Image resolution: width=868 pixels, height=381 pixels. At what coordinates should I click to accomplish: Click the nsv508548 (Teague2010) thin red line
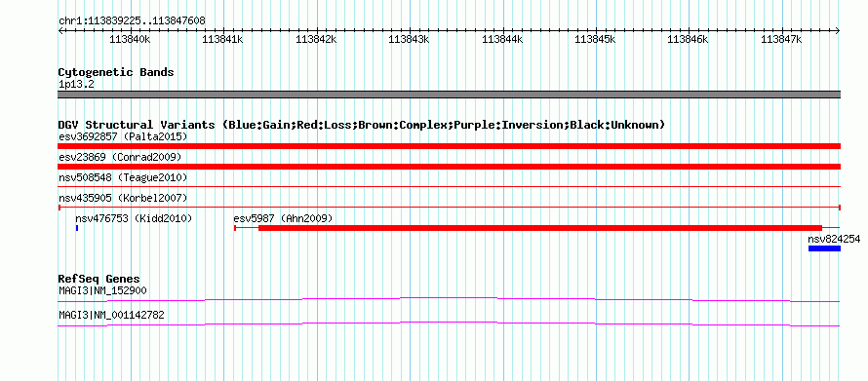coord(449,187)
